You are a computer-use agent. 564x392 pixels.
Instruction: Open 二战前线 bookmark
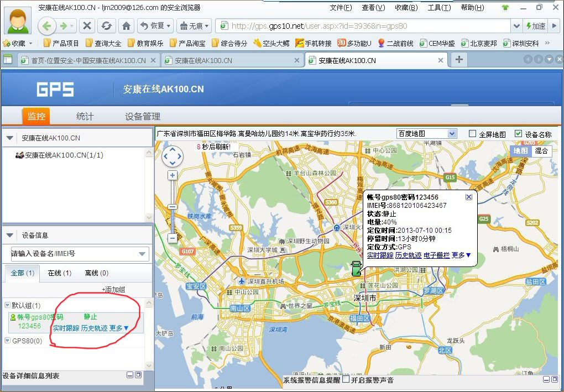(x=396, y=44)
